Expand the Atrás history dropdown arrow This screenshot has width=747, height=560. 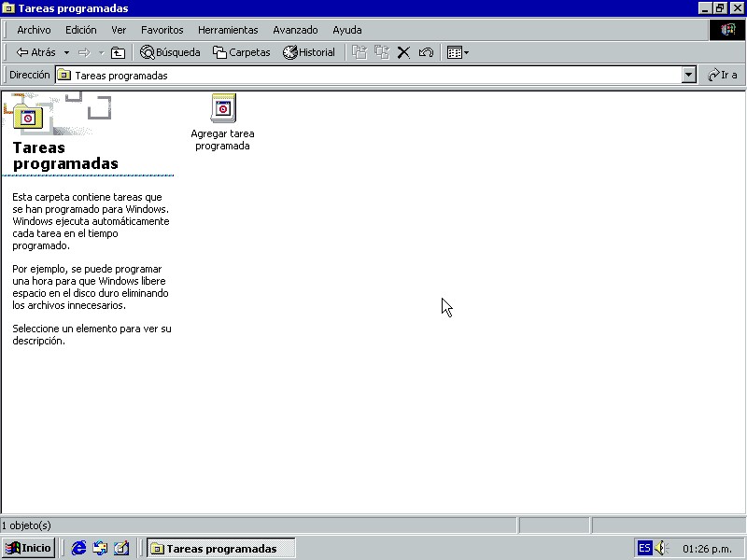pos(66,52)
